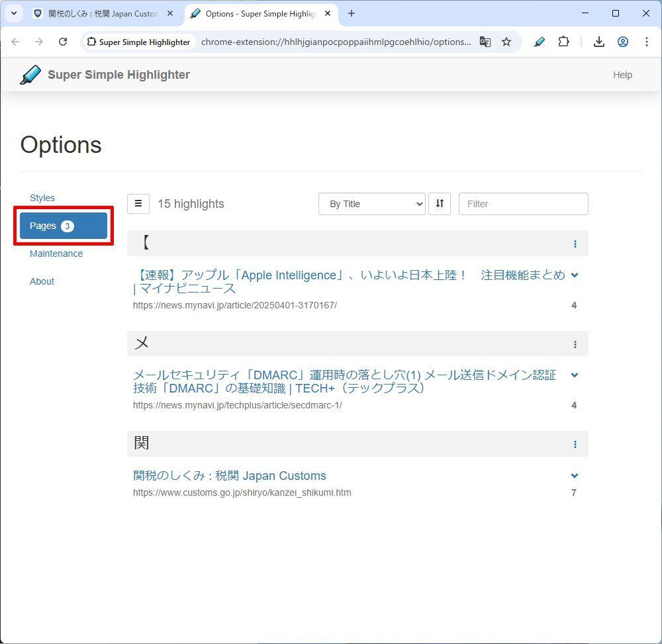662x644 pixels.
Task: Select the Options - Super Simple Highlighter browser tab
Action: tap(261, 13)
